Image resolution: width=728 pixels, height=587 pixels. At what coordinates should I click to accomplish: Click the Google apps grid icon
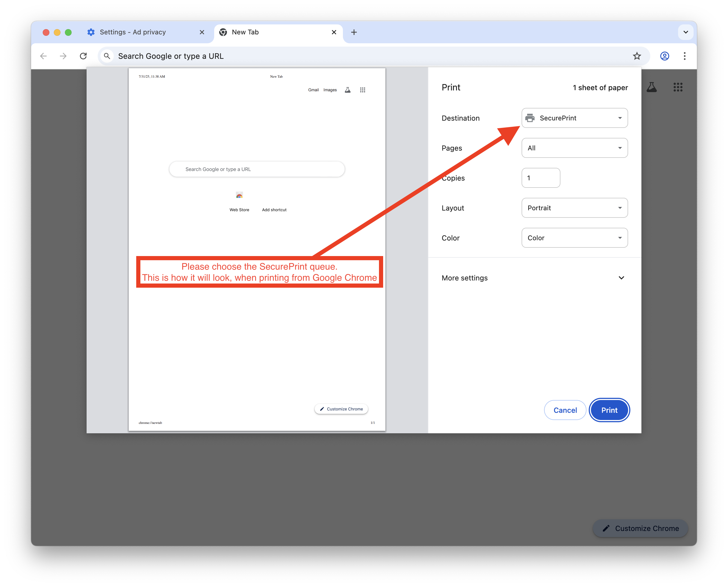click(678, 87)
